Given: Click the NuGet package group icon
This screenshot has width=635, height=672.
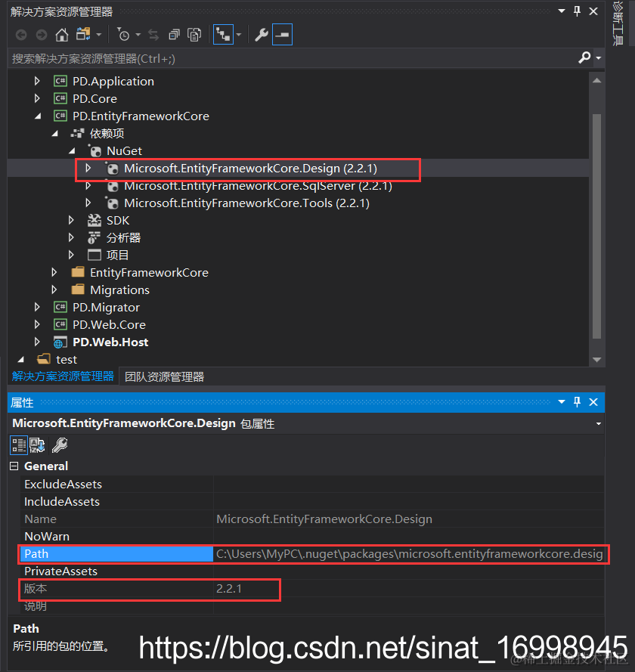Looking at the screenshot, I should click(x=94, y=151).
